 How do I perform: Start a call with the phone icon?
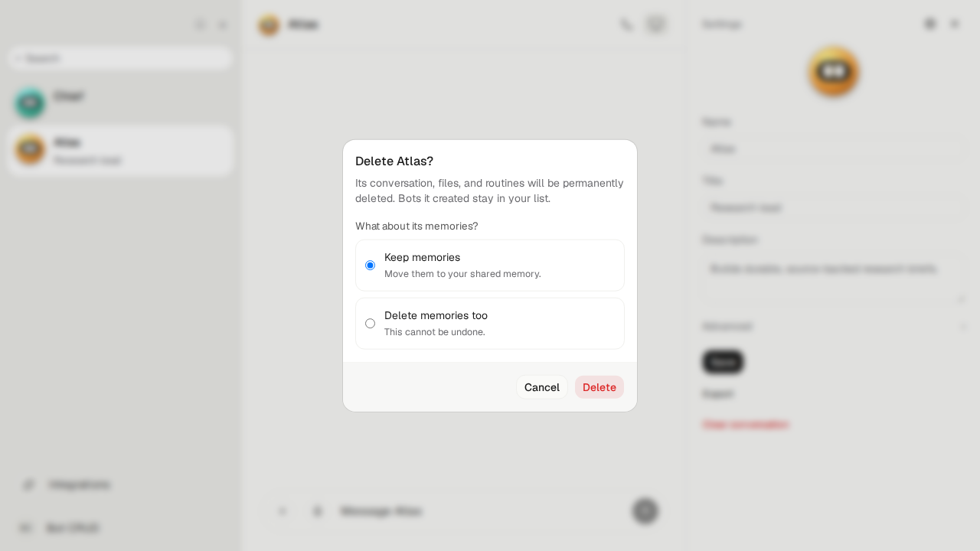click(x=627, y=24)
